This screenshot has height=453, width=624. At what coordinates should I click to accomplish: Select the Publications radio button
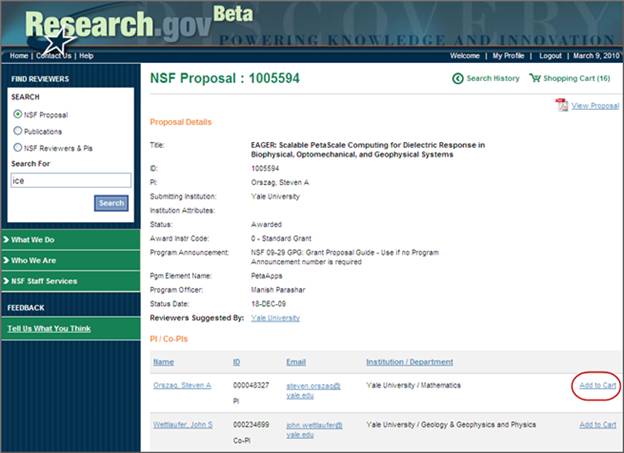point(17,131)
